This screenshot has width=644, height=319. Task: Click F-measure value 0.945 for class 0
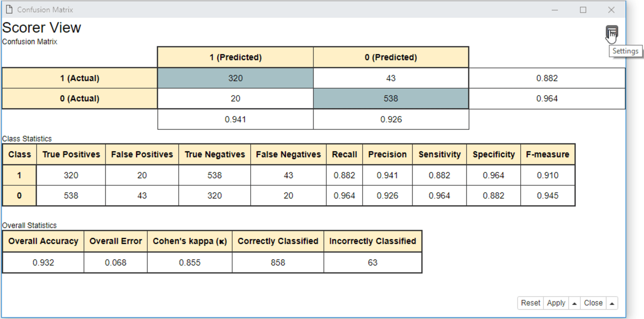click(548, 195)
